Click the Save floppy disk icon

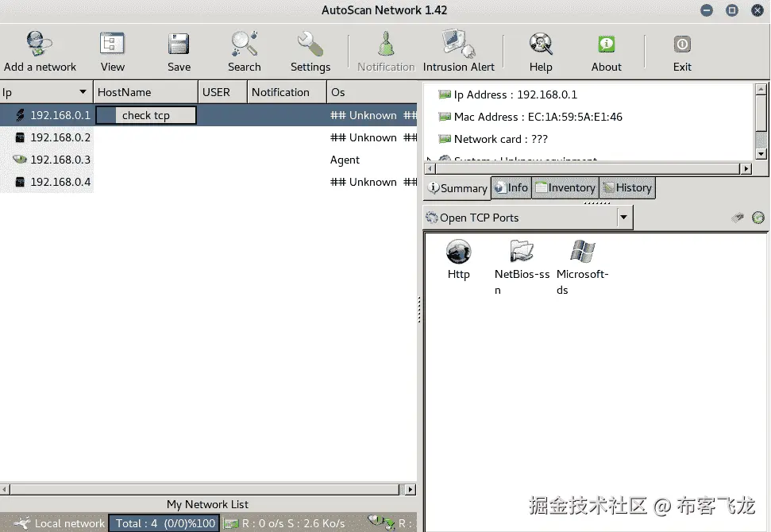(x=179, y=44)
